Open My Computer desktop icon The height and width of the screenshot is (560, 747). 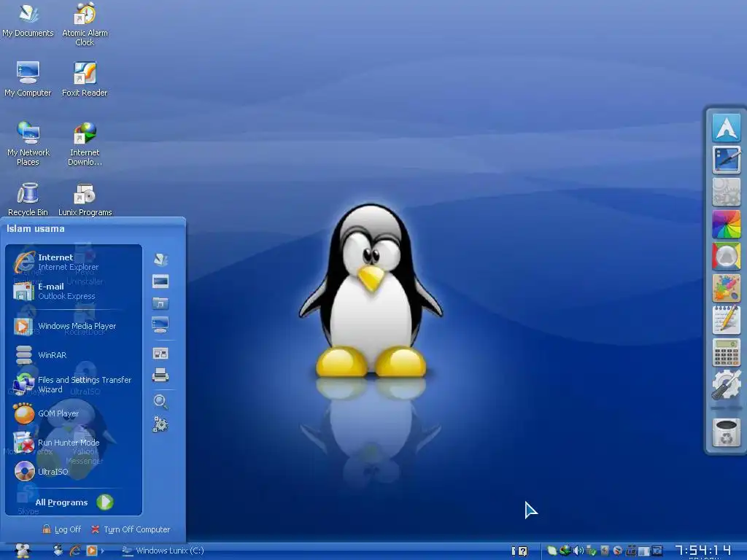(28, 79)
